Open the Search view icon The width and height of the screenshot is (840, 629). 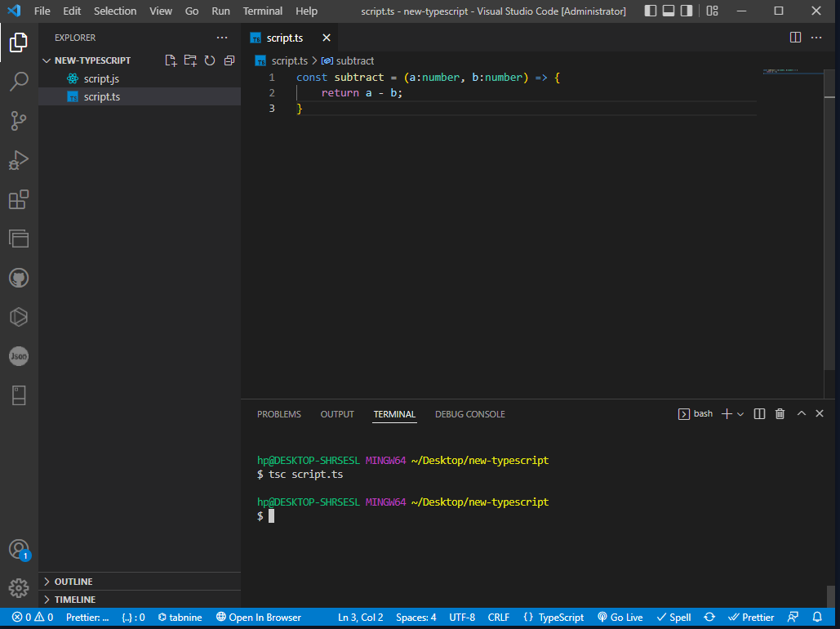point(19,82)
